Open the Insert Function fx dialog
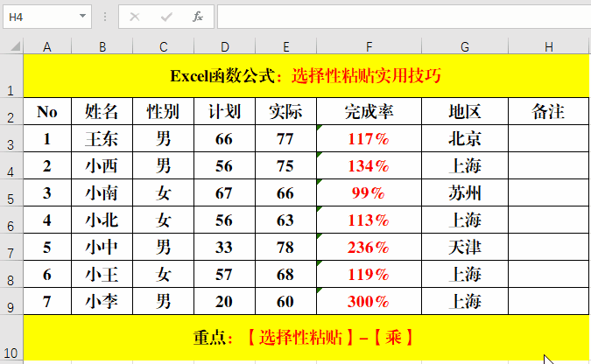The height and width of the screenshot is (364, 591). click(198, 17)
